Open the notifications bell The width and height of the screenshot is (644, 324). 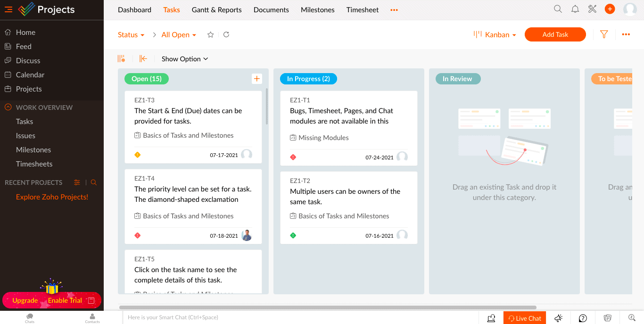(575, 9)
